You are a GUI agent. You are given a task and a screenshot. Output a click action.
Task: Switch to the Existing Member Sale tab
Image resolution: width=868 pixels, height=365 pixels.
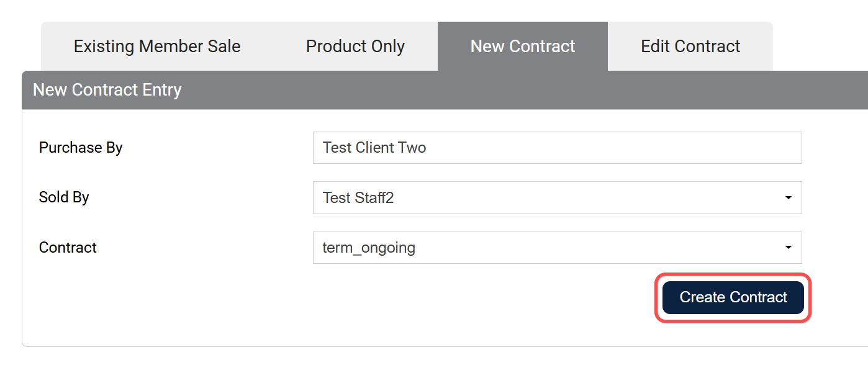point(156,46)
